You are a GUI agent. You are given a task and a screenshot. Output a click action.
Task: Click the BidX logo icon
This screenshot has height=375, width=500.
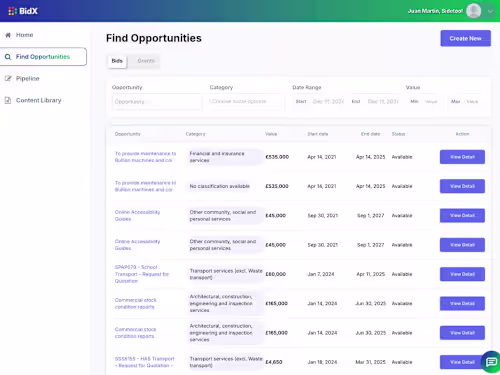pos(12,11)
